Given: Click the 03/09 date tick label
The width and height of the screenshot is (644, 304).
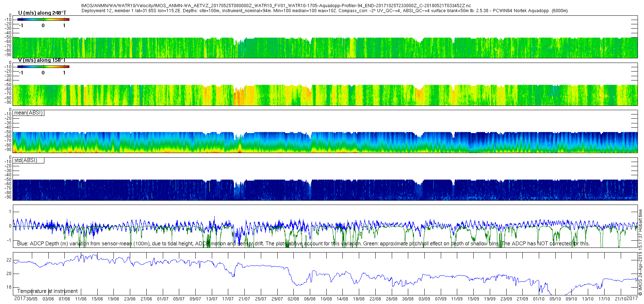Looking at the screenshot, I should click(x=424, y=299).
